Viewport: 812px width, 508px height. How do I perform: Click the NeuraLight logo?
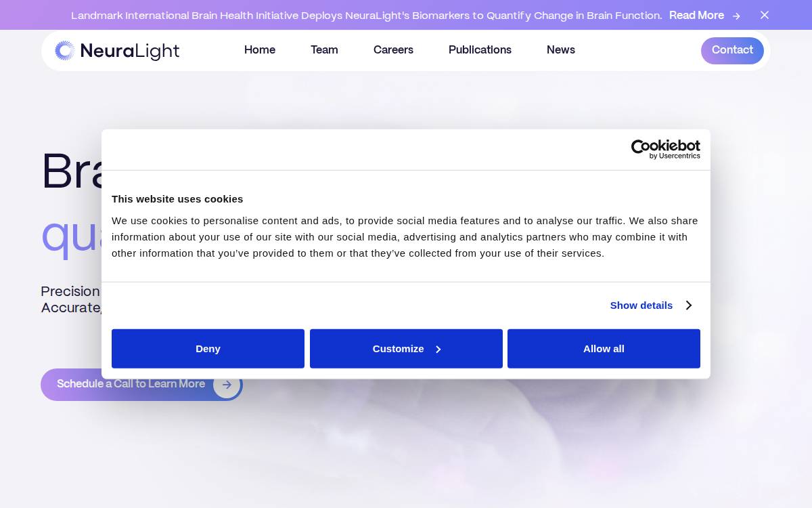(x=117, y=51)
